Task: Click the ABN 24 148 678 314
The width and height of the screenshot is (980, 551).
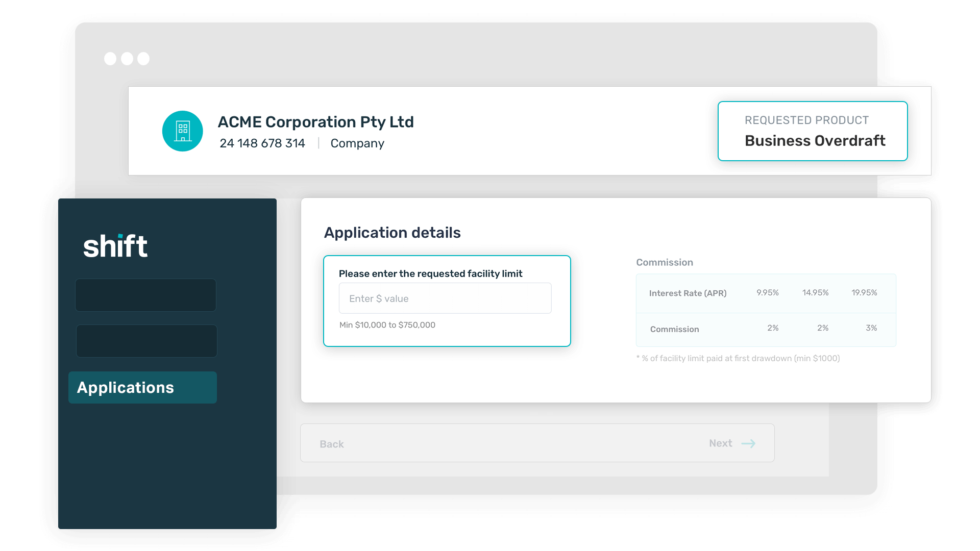Action: (x=262, y=143)
